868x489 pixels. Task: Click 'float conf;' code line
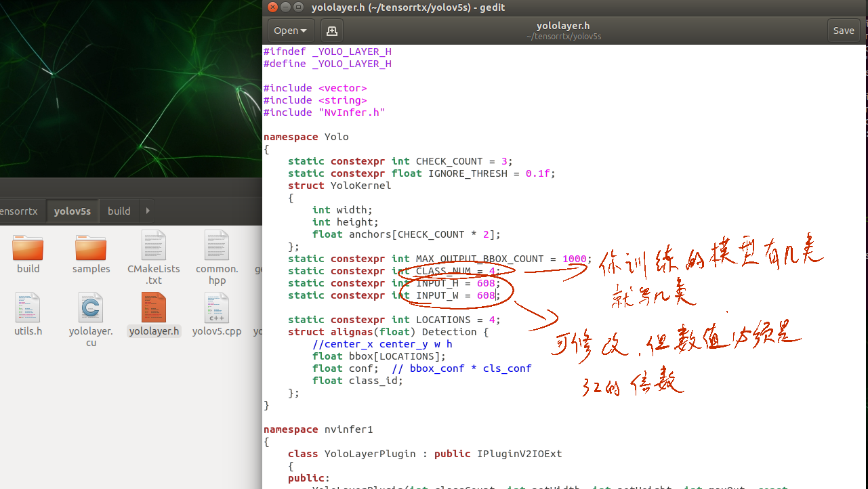pyautogui.click(x=346, y=368)
